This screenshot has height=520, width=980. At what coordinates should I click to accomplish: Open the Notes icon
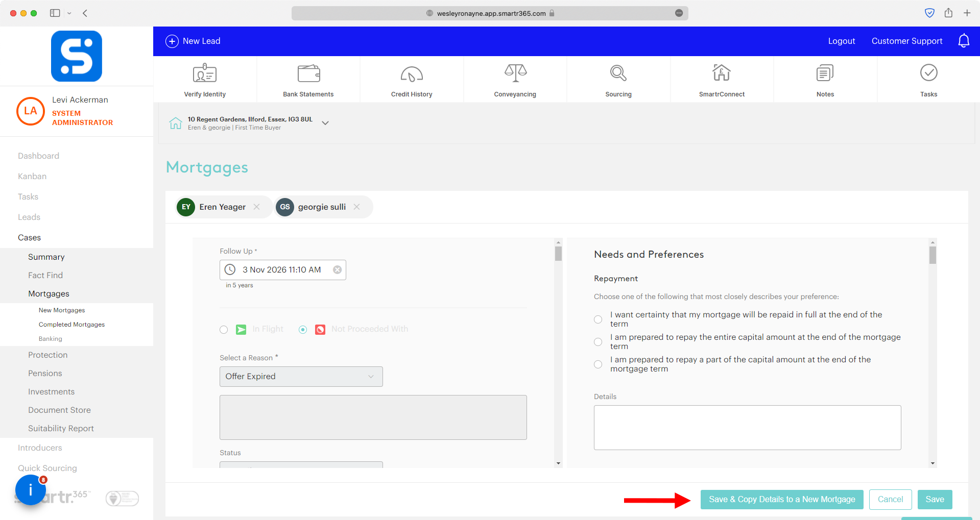(x=825, y=73)
